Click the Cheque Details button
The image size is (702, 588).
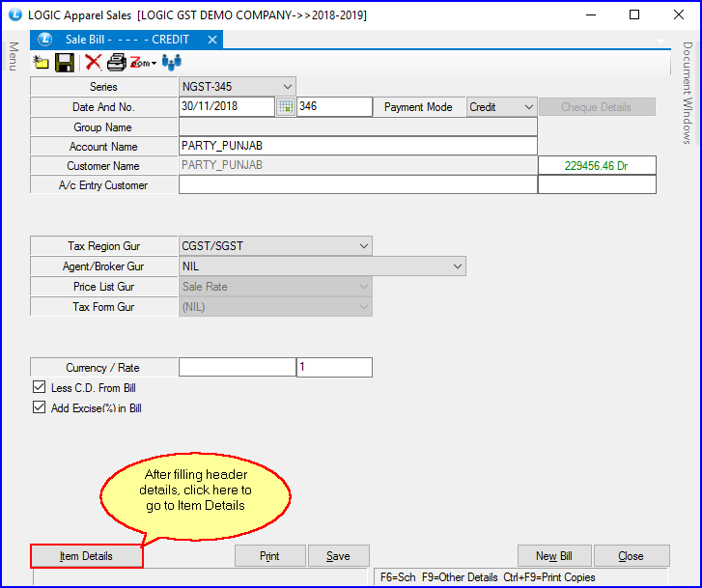(597, 107)
